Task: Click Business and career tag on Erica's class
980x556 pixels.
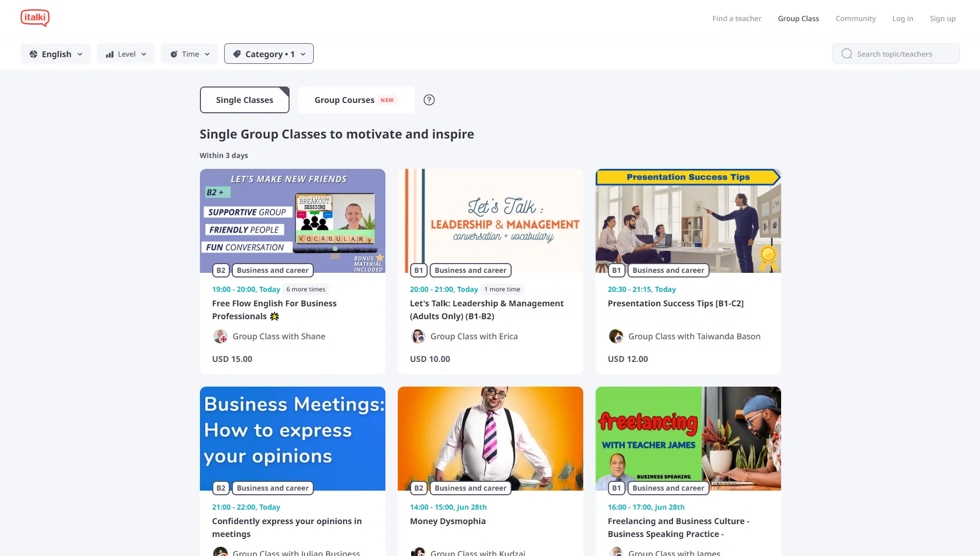Action: [470, 270]
